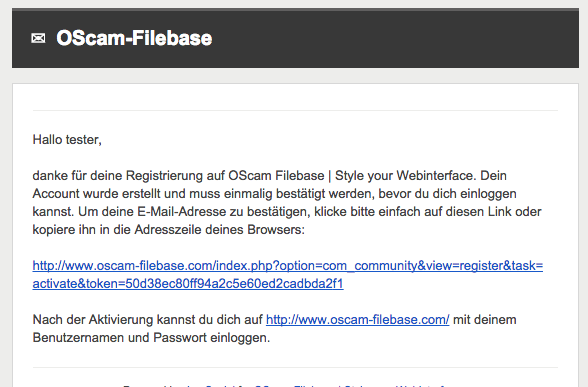Click the empty dark header bar area

[394, 38]
